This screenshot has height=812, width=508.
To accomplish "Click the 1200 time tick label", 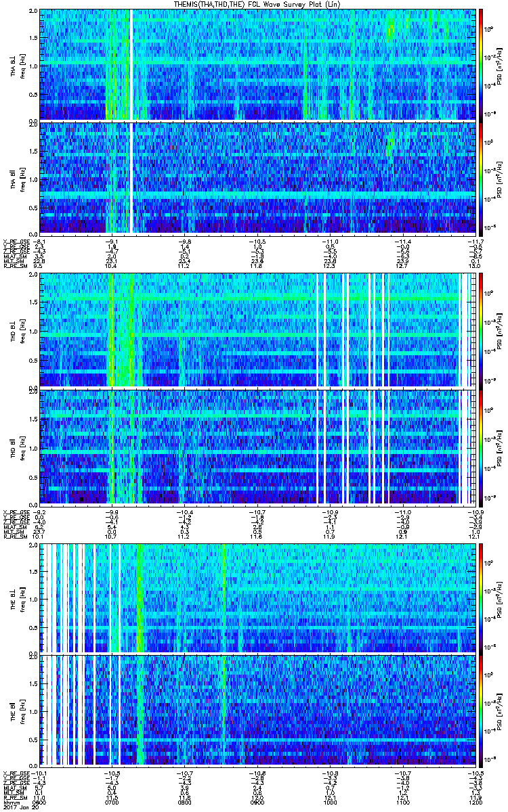I will [x=476, y=802].
